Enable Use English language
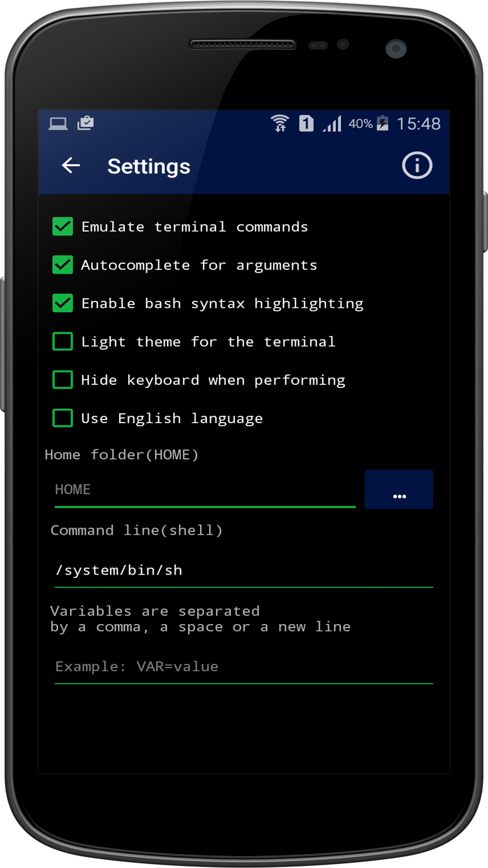This screenshot has height=868, width=488. click(x=63, y=418)
